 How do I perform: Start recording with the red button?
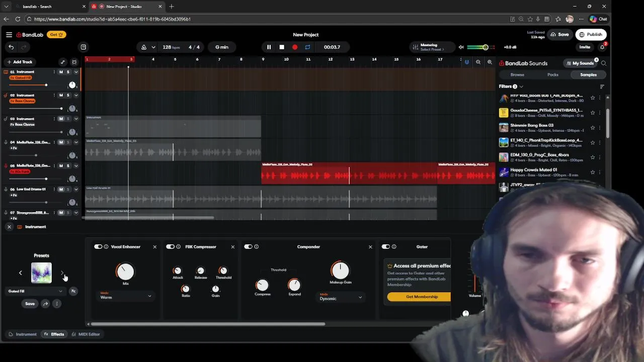[x=295, y=47]
